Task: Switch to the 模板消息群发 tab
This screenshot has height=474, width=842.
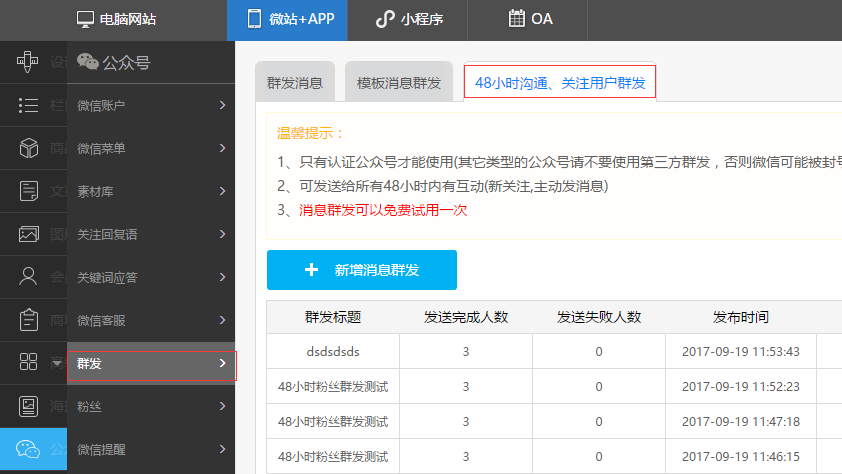Action: pyautogui.click(x=398, y=83)
